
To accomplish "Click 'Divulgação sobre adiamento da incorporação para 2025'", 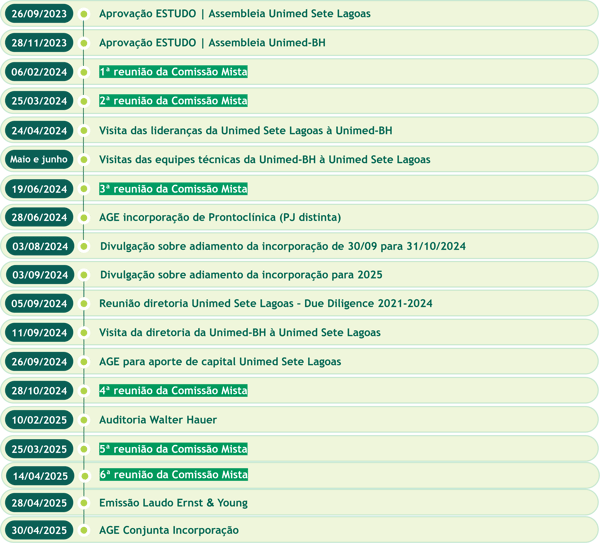I will point(241,275).
